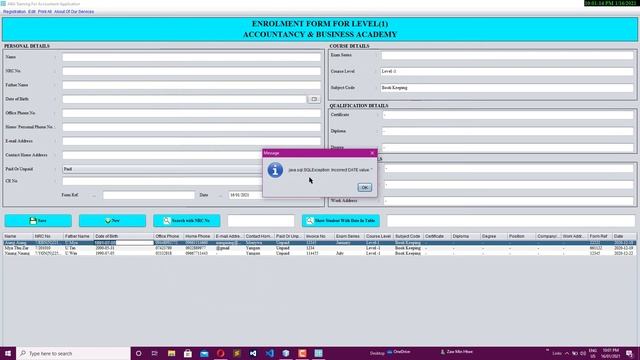Click the Office Phone No input field
This screenshot has height=360, width=640.
[191, 113]
